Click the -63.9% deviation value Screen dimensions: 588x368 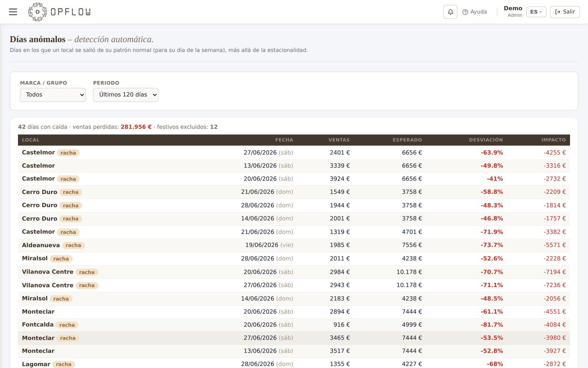[492, 153]
